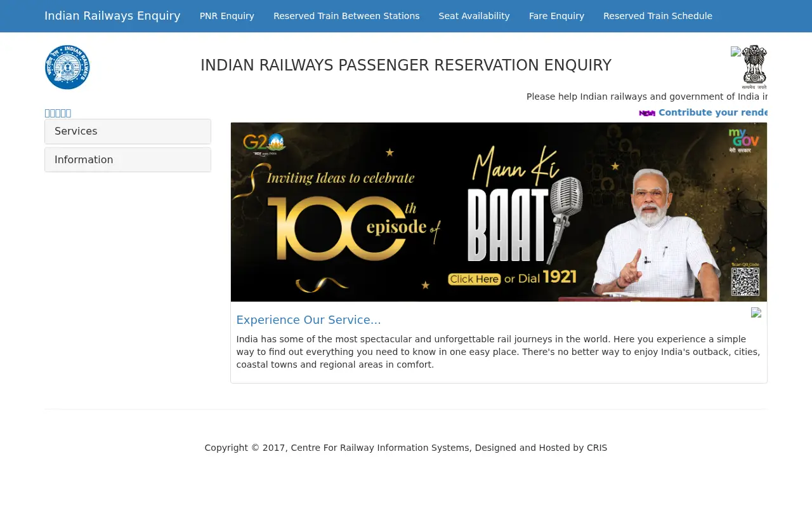
Task: Go to Reserved Train Between Stations
Action: pos(346,16)
